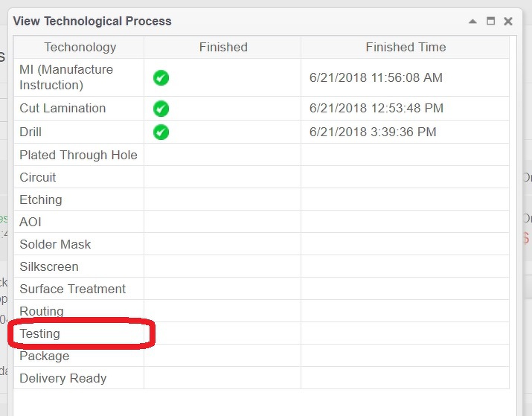Click the Drill finished time cell
The width and height of the screenshot is (532, 416).
(x=373, y=132)
